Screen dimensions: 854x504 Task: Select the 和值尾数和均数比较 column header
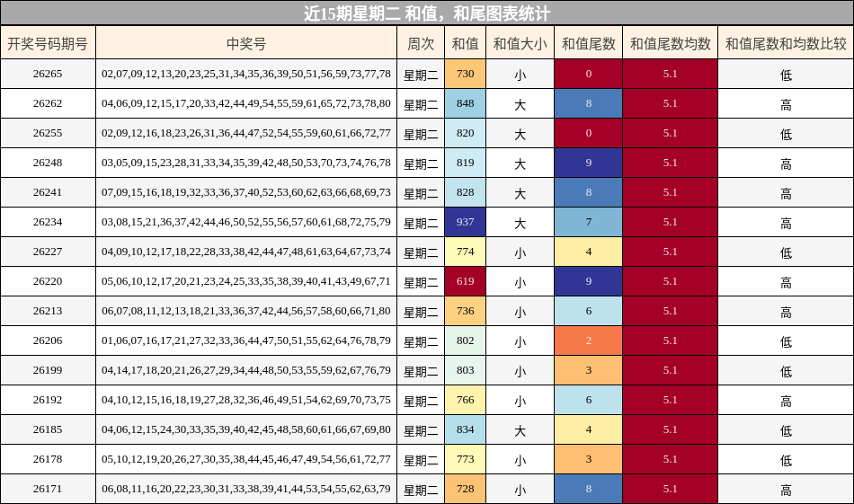pos(786,43)
